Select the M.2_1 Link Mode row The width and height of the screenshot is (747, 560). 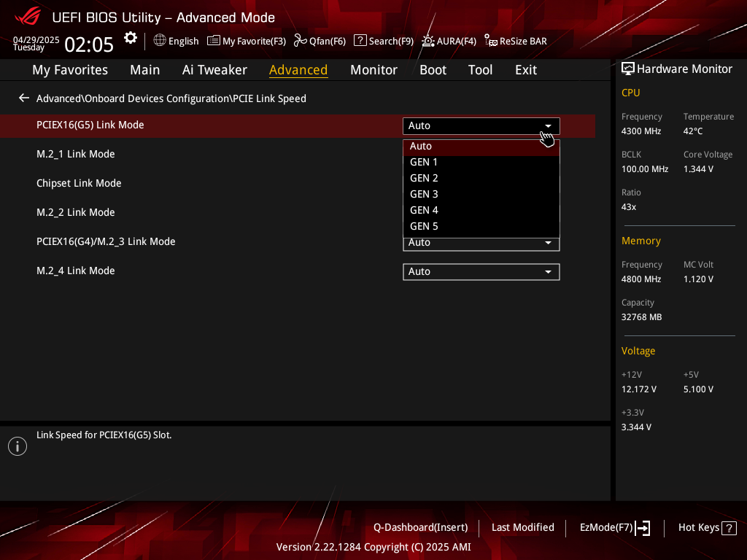75,155
